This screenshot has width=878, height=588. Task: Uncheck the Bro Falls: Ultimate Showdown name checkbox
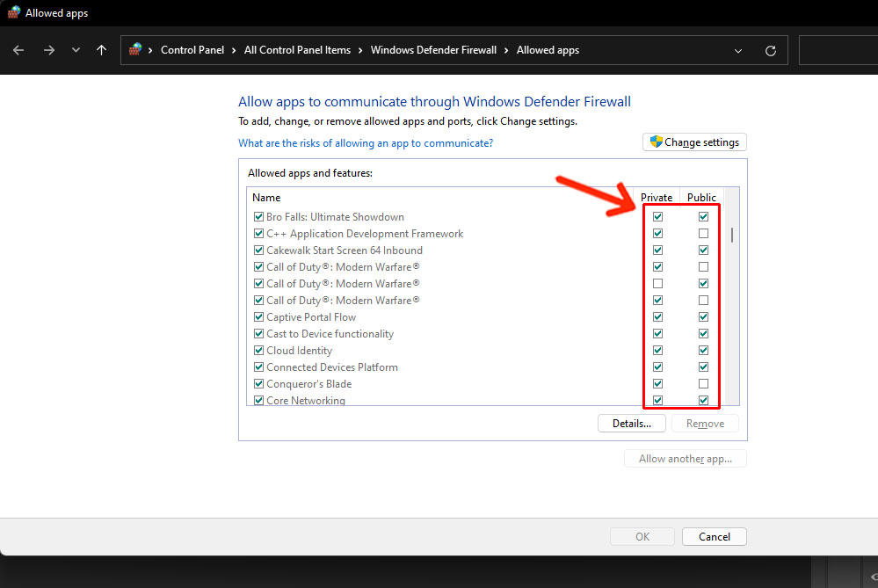click(258, 217)
